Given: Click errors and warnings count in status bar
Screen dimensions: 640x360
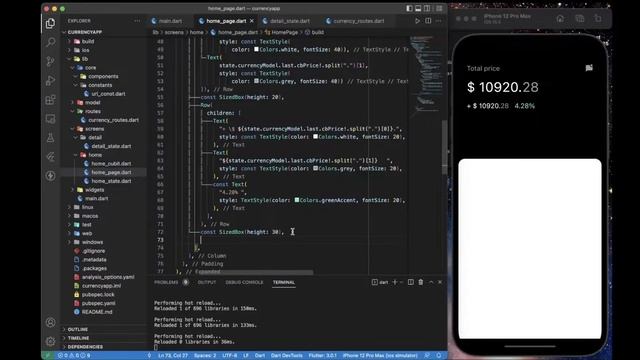Looking at the screenshot, I should coord(74,356).
